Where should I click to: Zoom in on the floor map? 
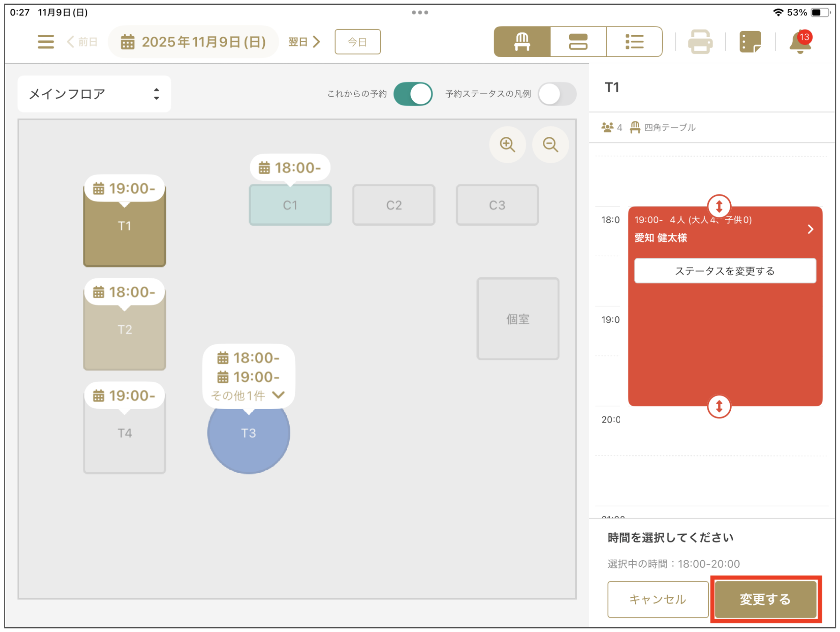pos(507,144)
